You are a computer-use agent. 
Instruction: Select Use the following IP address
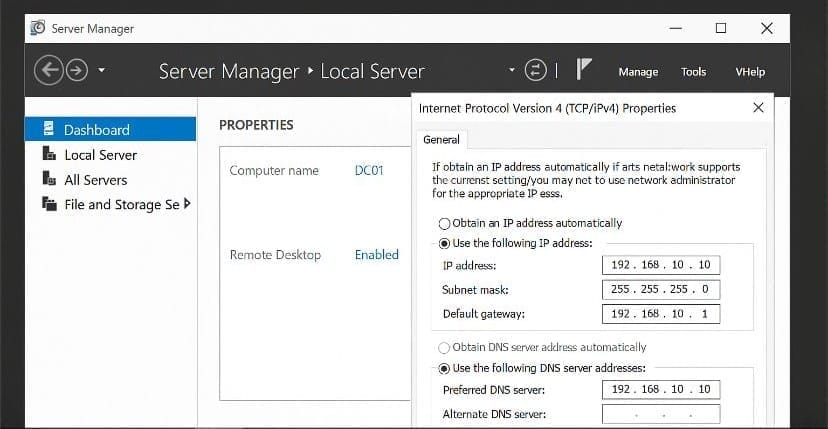coord(444,243)
